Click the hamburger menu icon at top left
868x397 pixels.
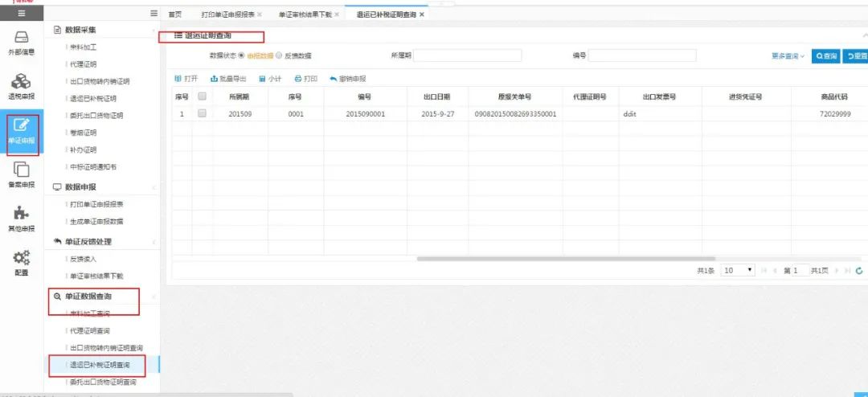pyautogui.click(x=22, y=14)
